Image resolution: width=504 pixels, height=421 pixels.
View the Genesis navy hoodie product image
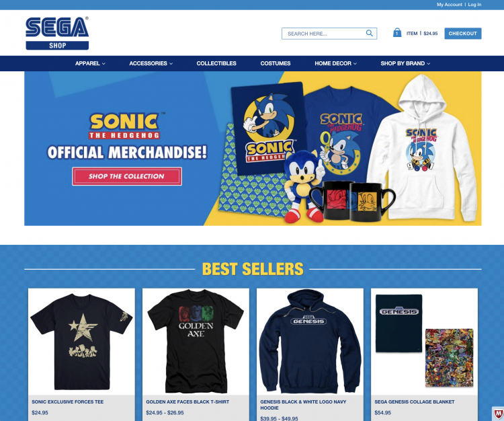coord(310,341)
